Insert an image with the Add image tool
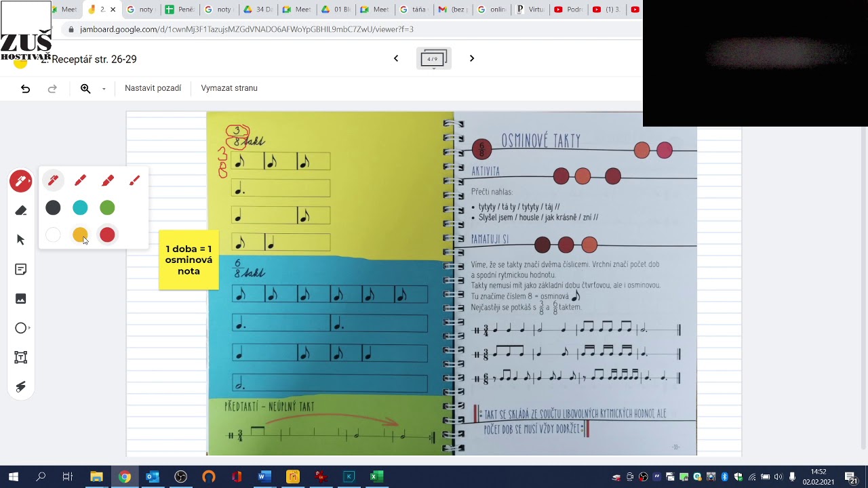The image size is (868, 488). pyautogui.click(x=20, y=299)
